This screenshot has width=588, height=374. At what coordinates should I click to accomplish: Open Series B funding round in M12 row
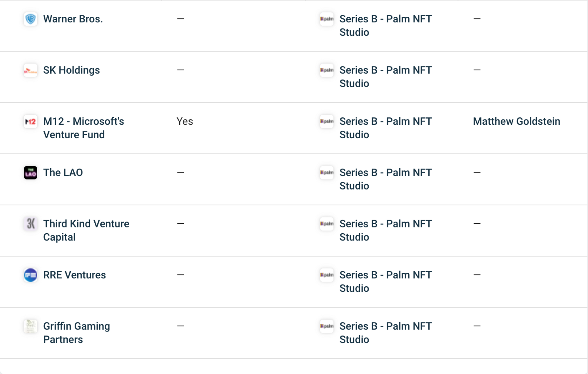click(x=385, y=128)
